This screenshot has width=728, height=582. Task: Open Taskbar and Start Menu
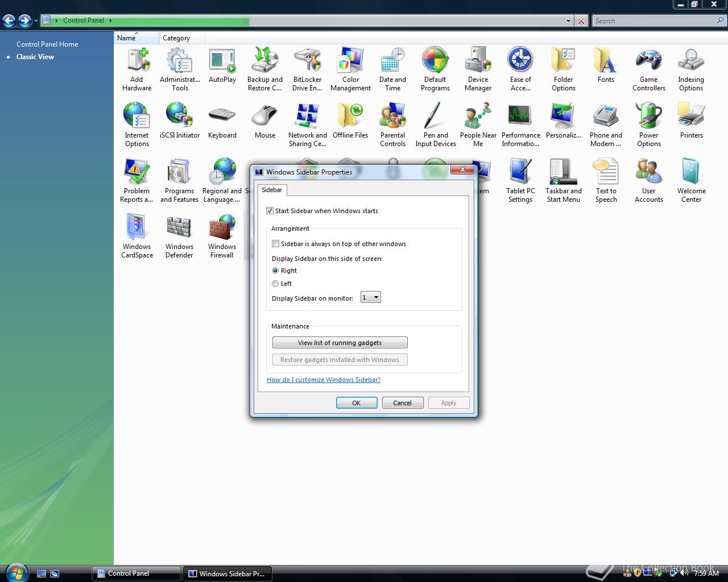[x=564, y=181]
